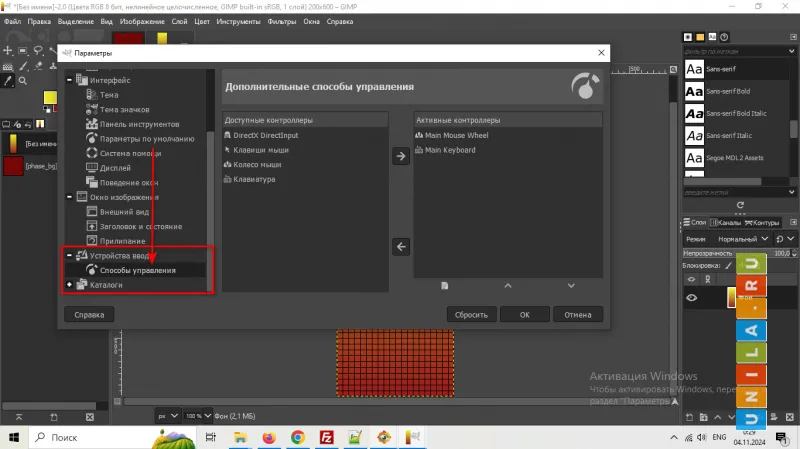Collapse the Интерфейс tree section
Image resolution: width=800 pixels, height=449 pixels.
69,80
